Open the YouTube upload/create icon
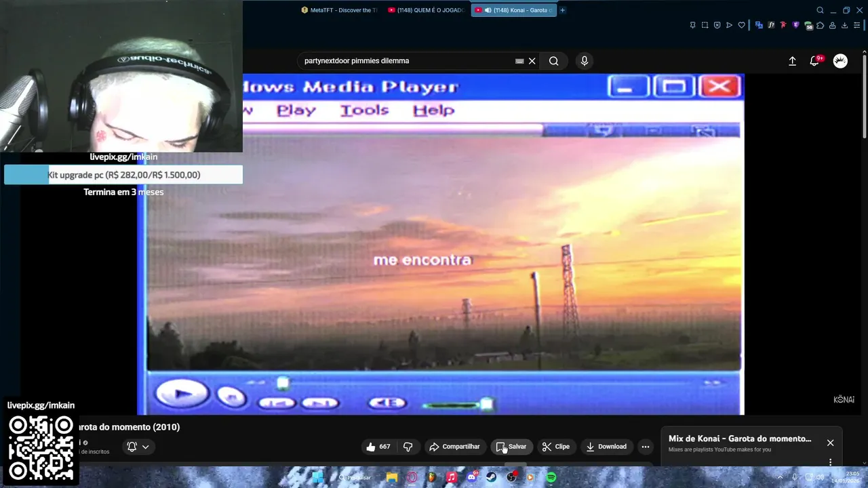868x488 pixels. pos(792,61)
